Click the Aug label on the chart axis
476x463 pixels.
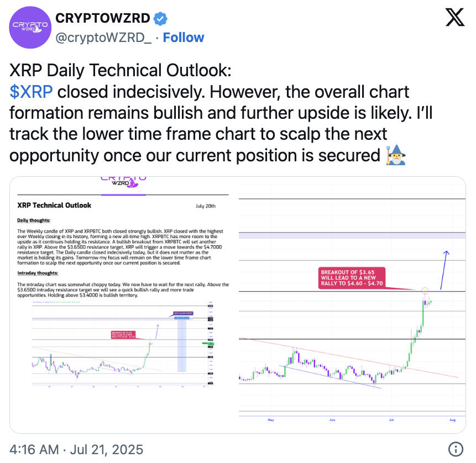pyautogui.click(x=453, y=420)
